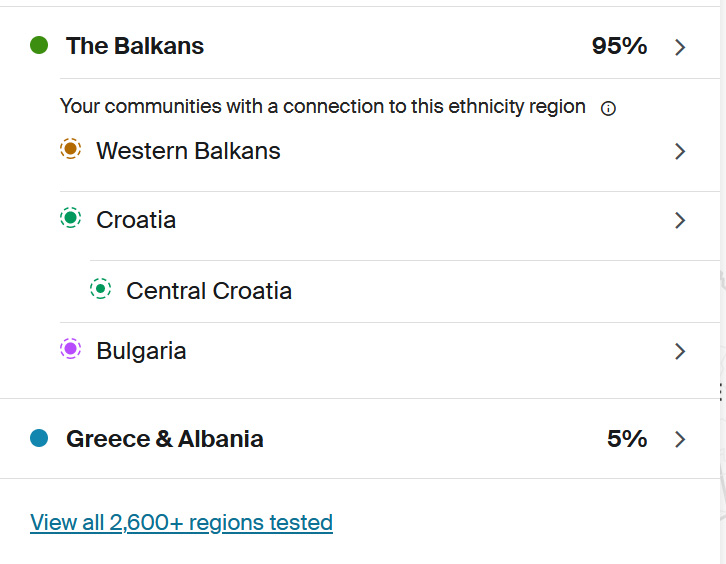Open Bulgaria community details chevron
726x564 pixels.
(680, 351)
